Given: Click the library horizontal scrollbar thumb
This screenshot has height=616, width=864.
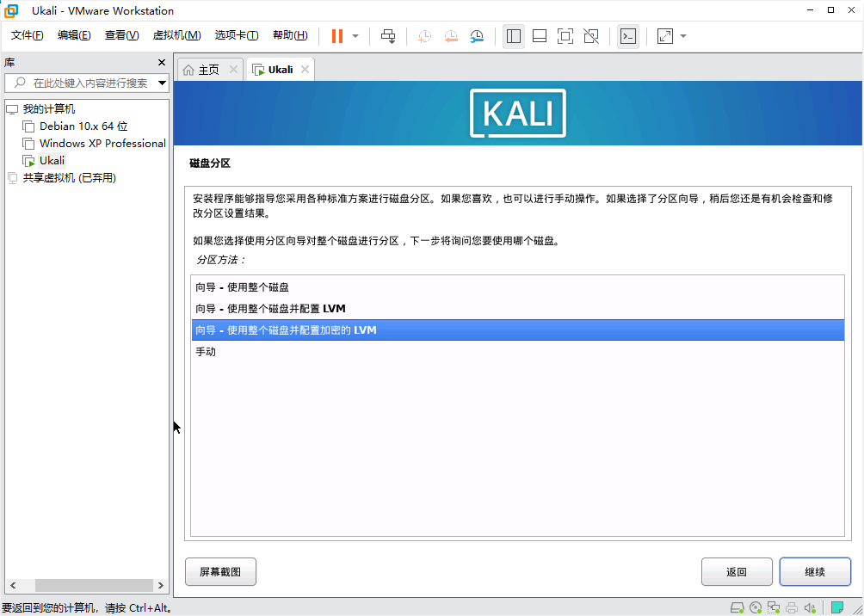Looking at the screenshot, I should tap(94, 585).
